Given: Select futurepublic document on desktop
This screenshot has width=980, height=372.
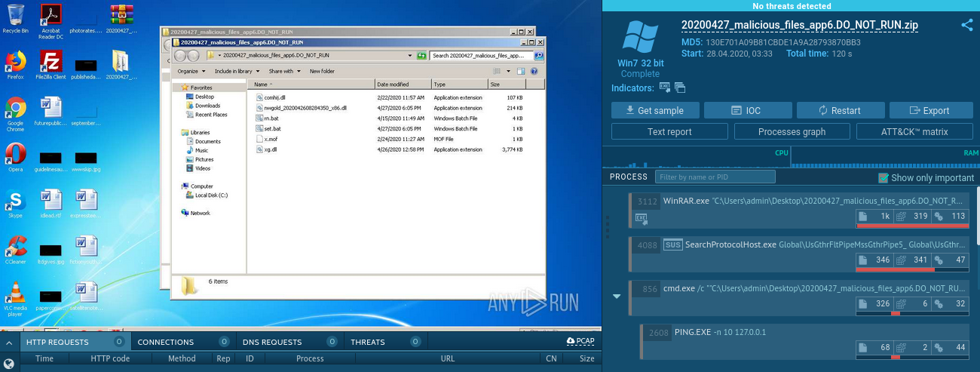Looking at the screenshot, I should pyautogui.click(x=51, y=111).
